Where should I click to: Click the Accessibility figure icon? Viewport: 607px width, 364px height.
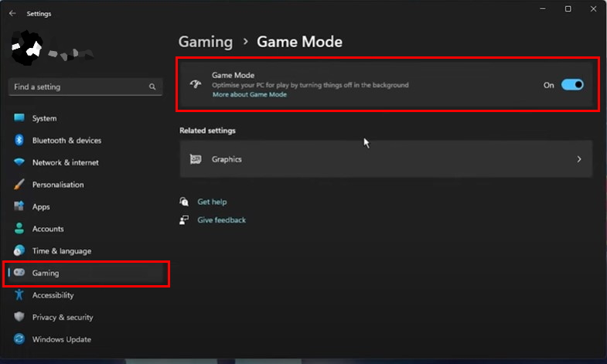tap(19, 294)
